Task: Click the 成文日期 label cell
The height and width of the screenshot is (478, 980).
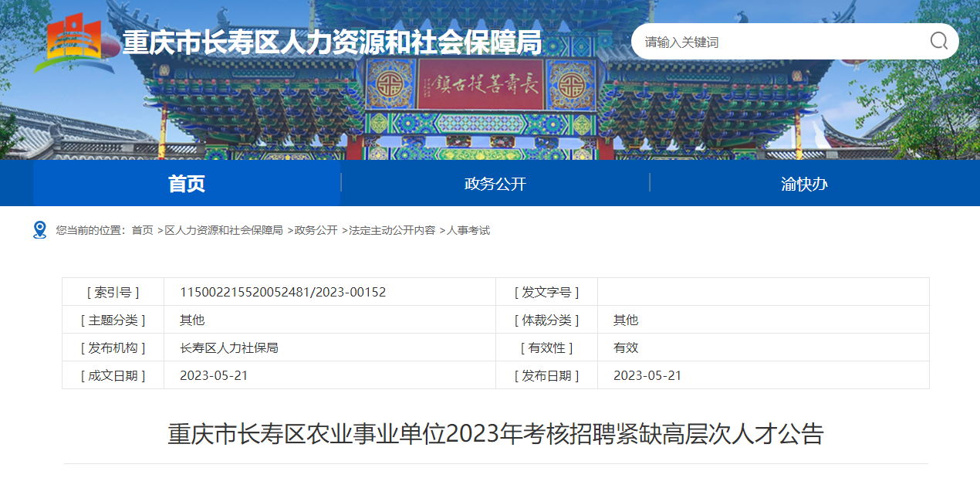Action: (x=113, y=375)
